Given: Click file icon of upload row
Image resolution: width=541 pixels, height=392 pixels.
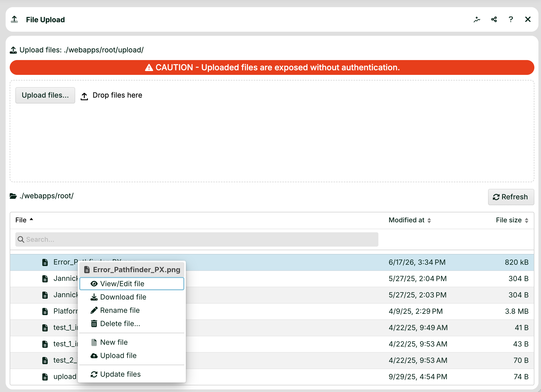Looking at the screenshot, I should [45, 377].
